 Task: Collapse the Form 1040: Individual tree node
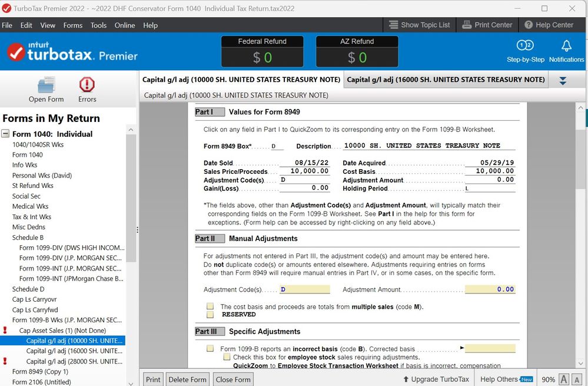5,134
